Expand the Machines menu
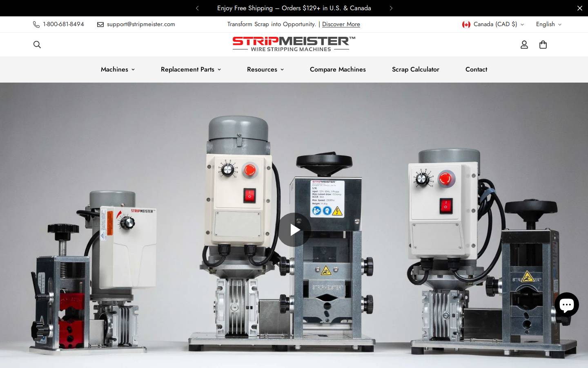588x368 pixels. [x=118, y=70]
